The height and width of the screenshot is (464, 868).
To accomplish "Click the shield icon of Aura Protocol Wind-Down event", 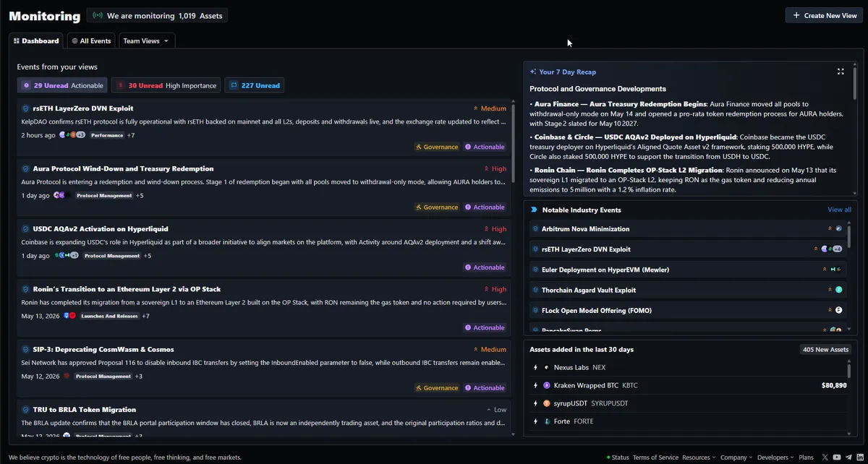I will 26,168.
